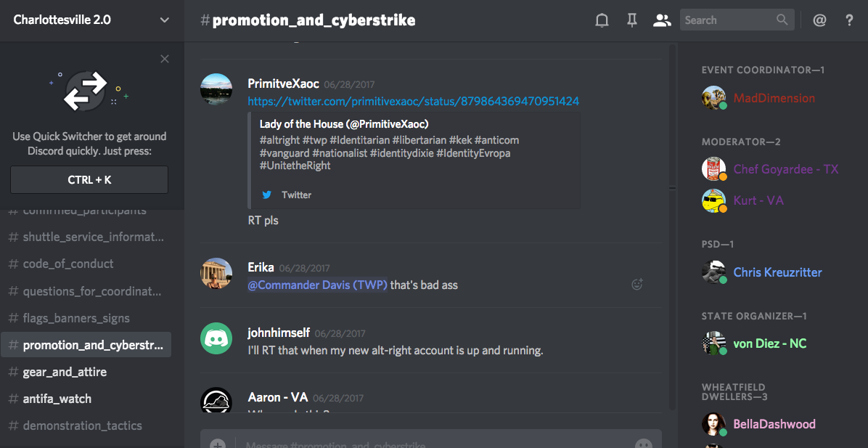Click the attach file plus button
Viewport: 868px width, 448px height.
pos(218,444)
